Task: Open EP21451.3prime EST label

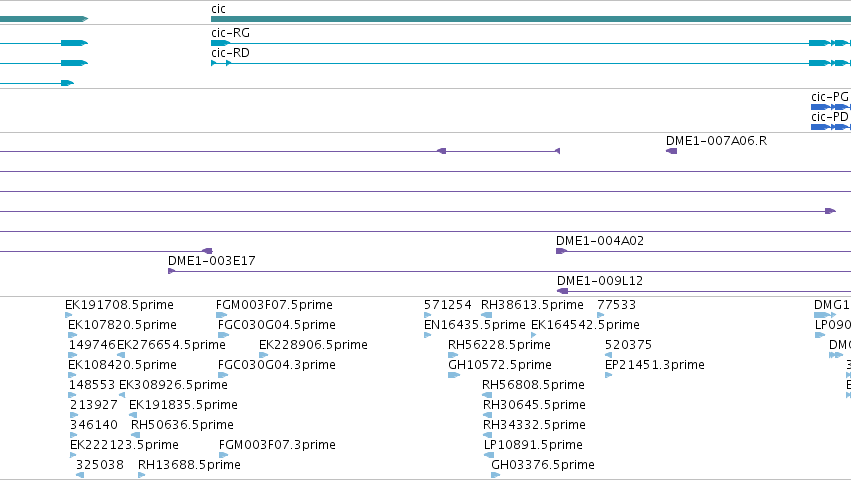Action: [655, 365]
